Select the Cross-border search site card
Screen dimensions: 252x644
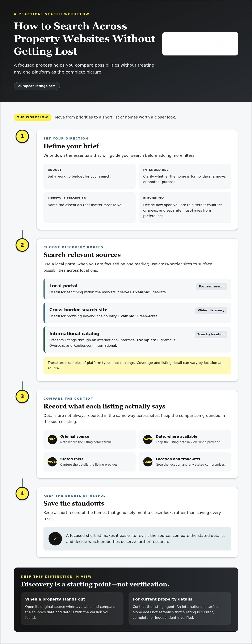click(x=137, y=313)
